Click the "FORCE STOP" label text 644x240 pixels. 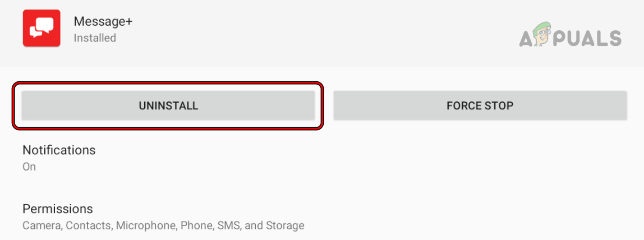(480, 105)
